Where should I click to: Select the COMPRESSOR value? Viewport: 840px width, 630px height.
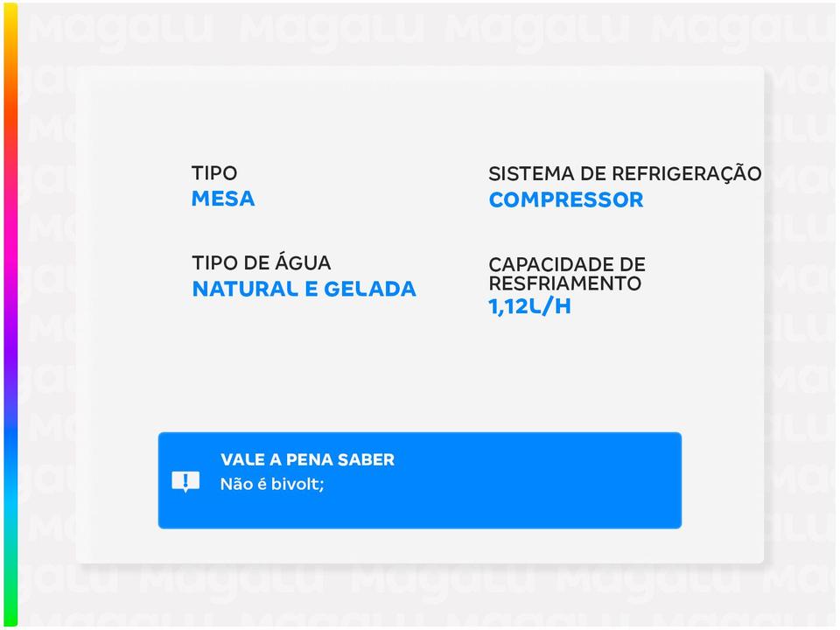pos(565,199)
